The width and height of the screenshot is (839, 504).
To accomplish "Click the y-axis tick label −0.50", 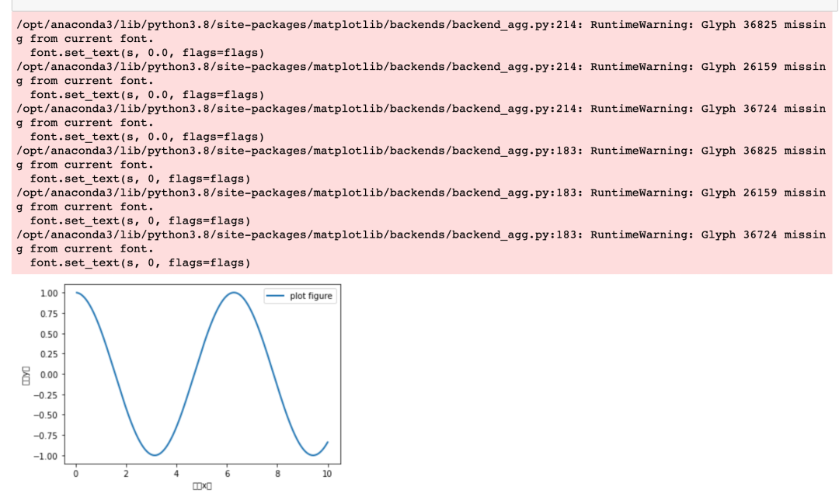I will pos(46,415).
